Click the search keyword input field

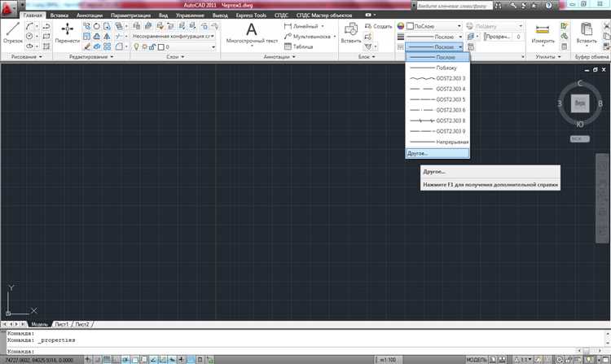(x=454, y=6)
